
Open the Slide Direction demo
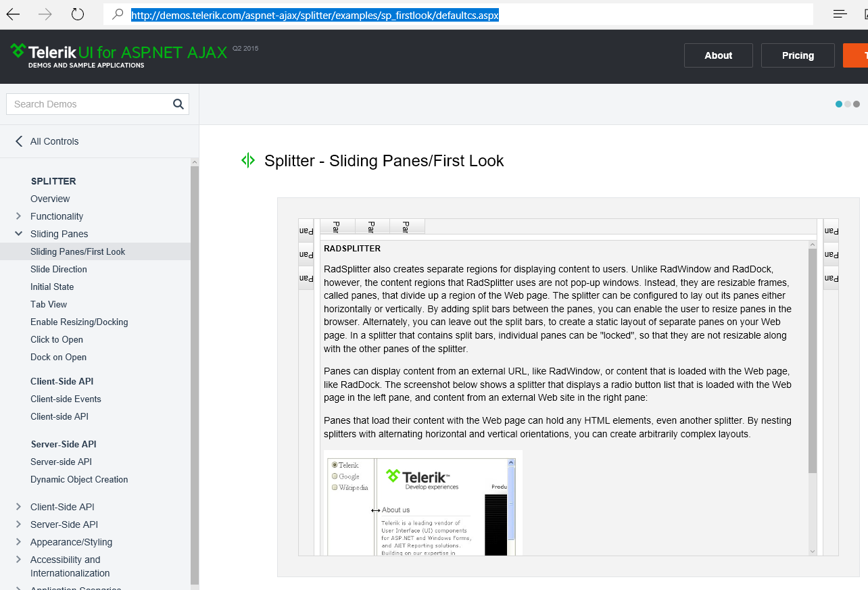point(59,269)
